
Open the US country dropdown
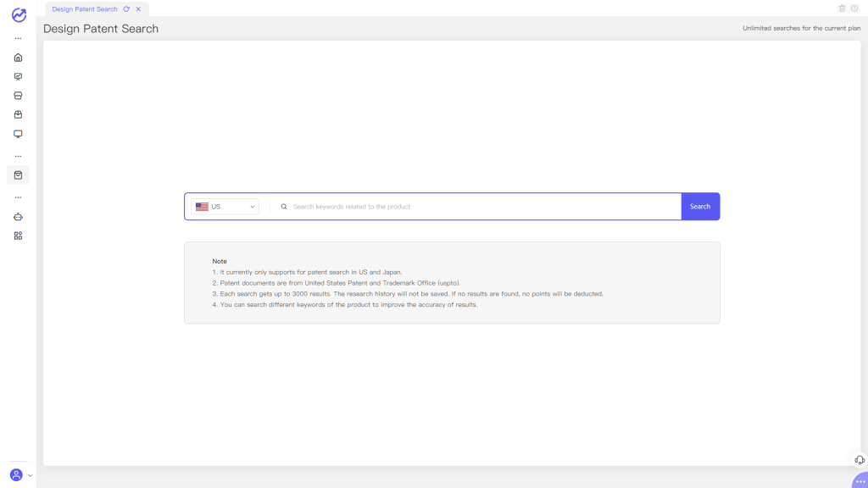pos(225,207)
